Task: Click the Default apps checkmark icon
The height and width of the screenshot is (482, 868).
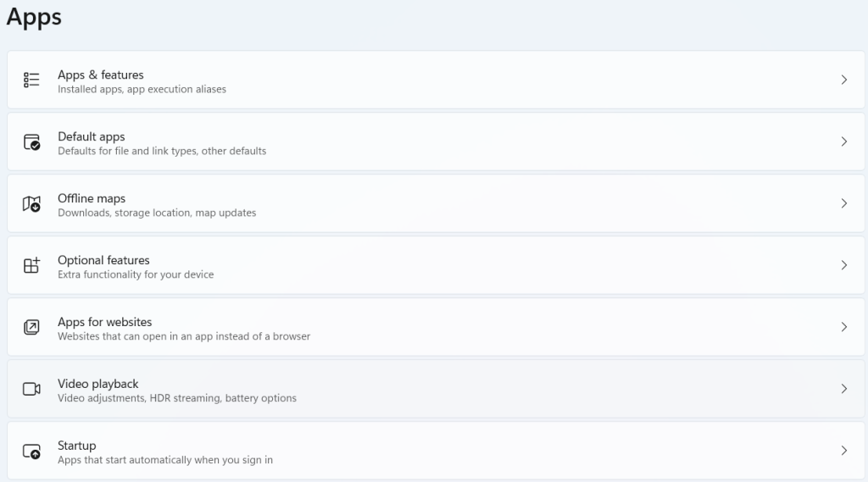Action: (x=31, y=141)
